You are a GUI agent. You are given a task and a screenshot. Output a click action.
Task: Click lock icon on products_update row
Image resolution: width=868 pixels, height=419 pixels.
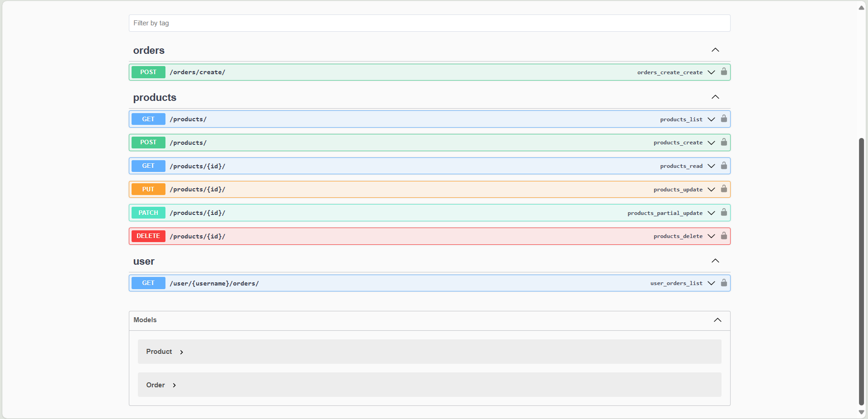point(724,189)
